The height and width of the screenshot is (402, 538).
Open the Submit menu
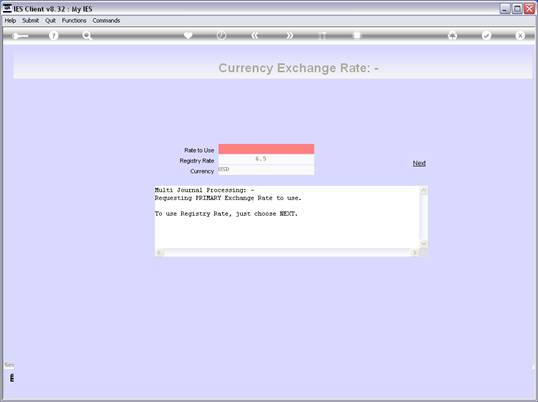click(x=31, y=21)
